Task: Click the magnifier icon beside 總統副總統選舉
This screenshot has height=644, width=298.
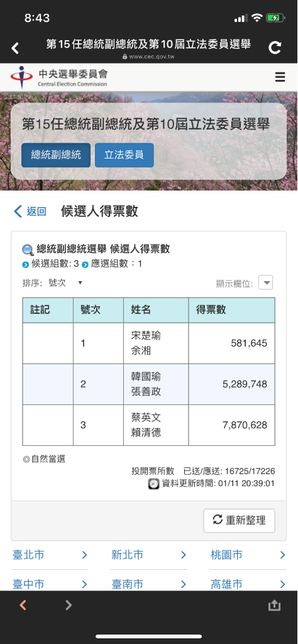Action: coord(28,249)
